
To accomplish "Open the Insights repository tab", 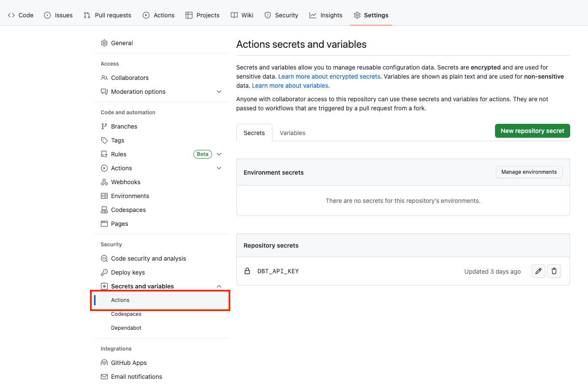I will click(x=326, y=15).
